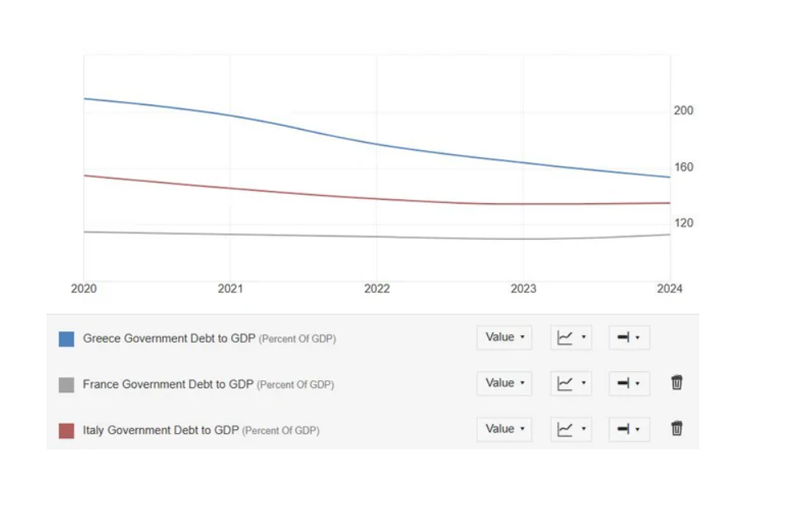Click Italy Government Debt to GDP label
The image size is (812, 513).
(x=161, y=430)
